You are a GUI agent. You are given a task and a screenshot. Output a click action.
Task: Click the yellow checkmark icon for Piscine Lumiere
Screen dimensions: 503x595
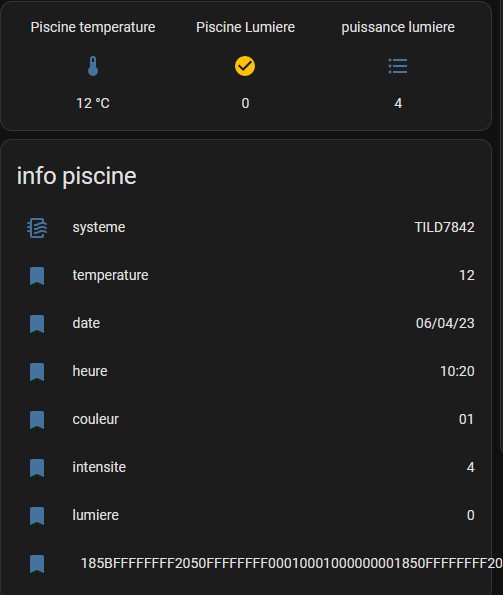245,66
